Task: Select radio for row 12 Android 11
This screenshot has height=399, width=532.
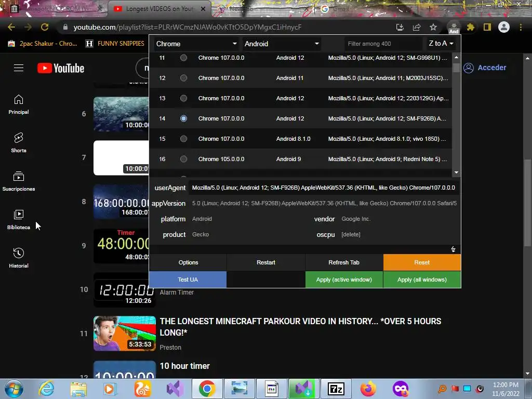Action: (183, 78)
